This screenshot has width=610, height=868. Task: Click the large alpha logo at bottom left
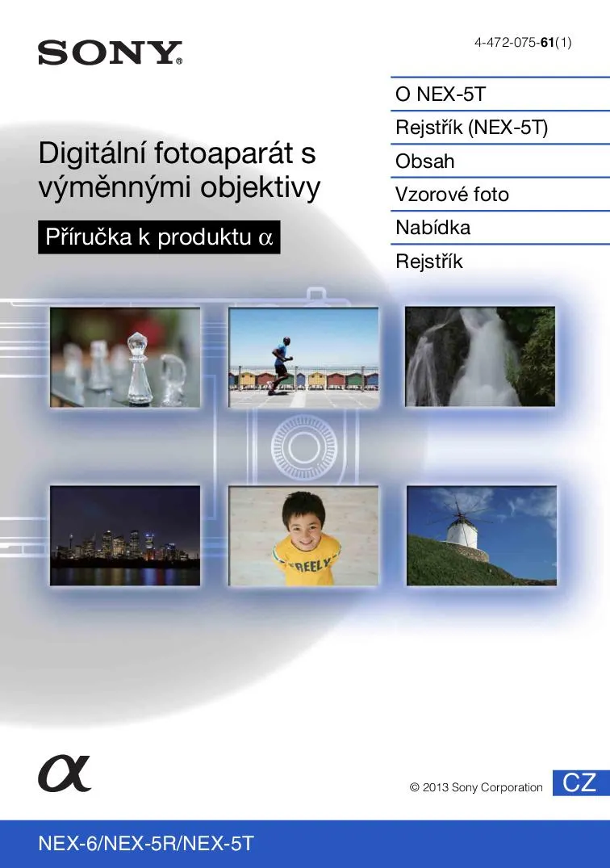pyautogui.click(x=65, y=774)
